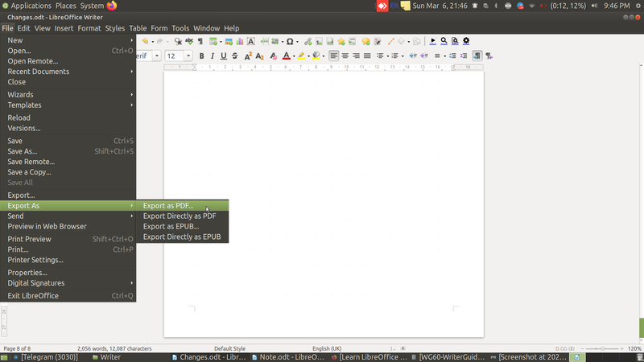Open the Special Character omega icon
This screenshot has width=644, height=362.
(290, 41)
